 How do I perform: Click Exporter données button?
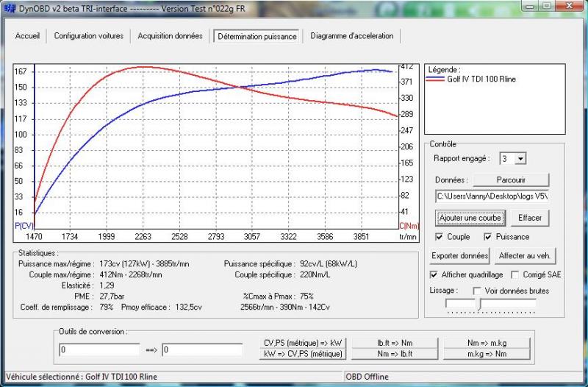(x=460, y=256)
